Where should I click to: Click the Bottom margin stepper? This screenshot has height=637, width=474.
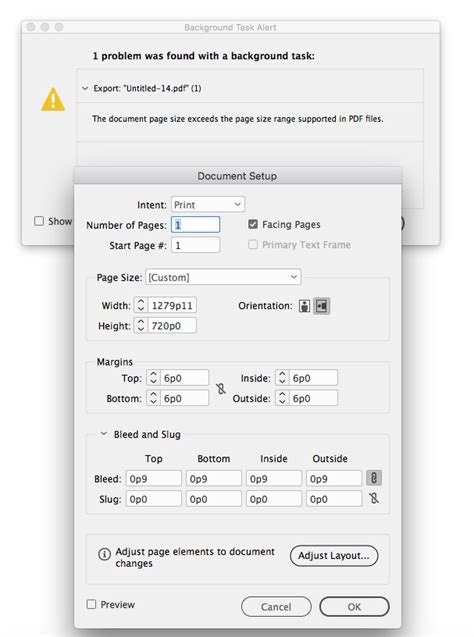(153, 398)
